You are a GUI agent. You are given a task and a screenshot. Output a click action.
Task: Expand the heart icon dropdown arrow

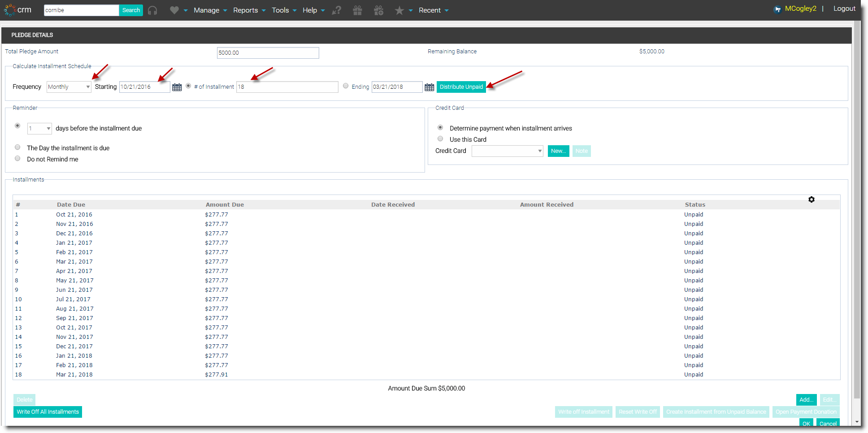pos(186,11)
